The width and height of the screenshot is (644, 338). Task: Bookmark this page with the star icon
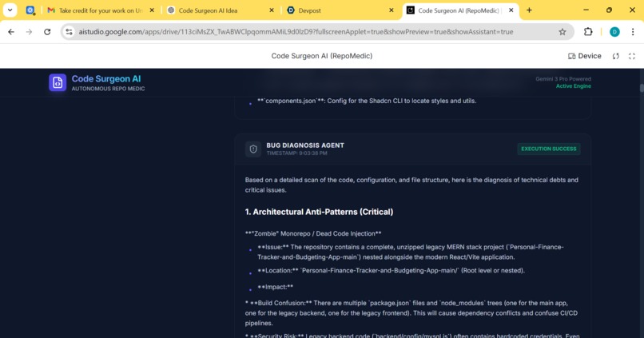pos(563,32)
